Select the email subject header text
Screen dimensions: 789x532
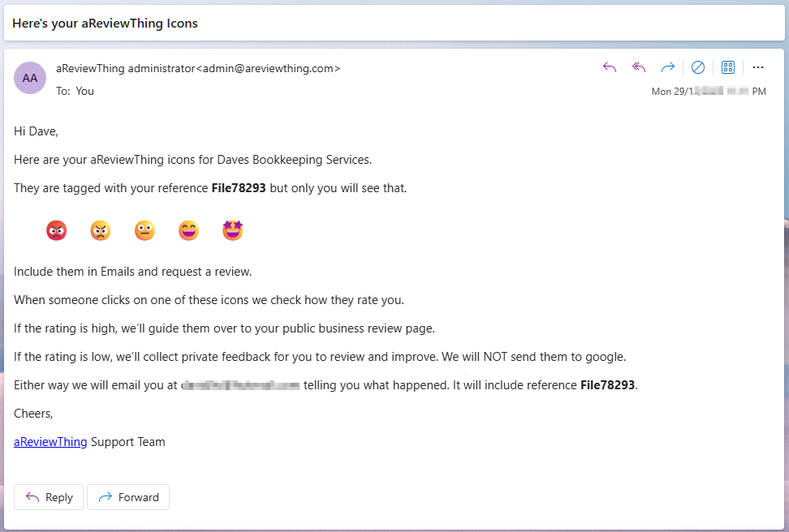[105, 24]
